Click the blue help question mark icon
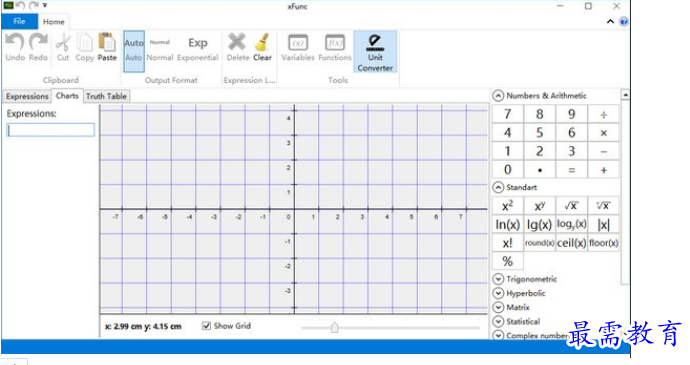690x365 pixels. tap(624, 22)
